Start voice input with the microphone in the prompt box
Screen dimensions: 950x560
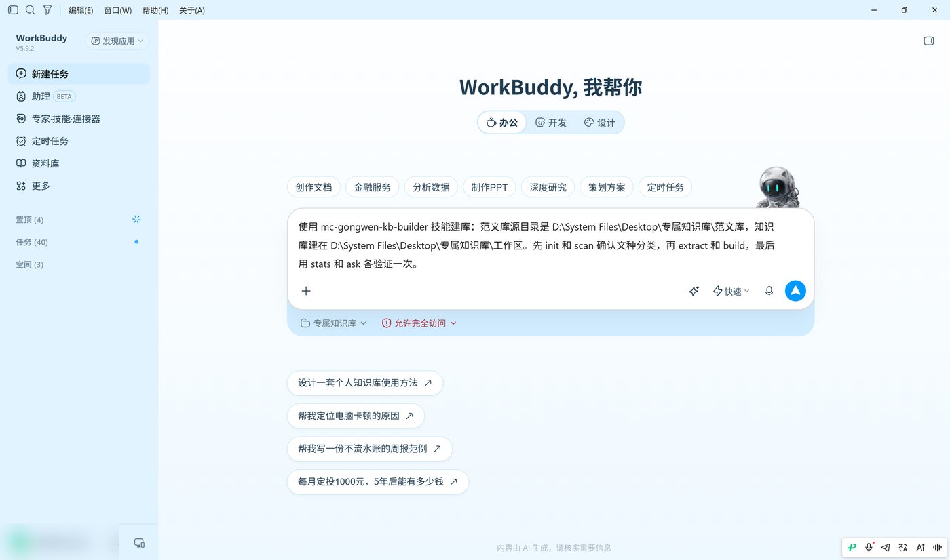pyautogui.click(x=769, y=291)
